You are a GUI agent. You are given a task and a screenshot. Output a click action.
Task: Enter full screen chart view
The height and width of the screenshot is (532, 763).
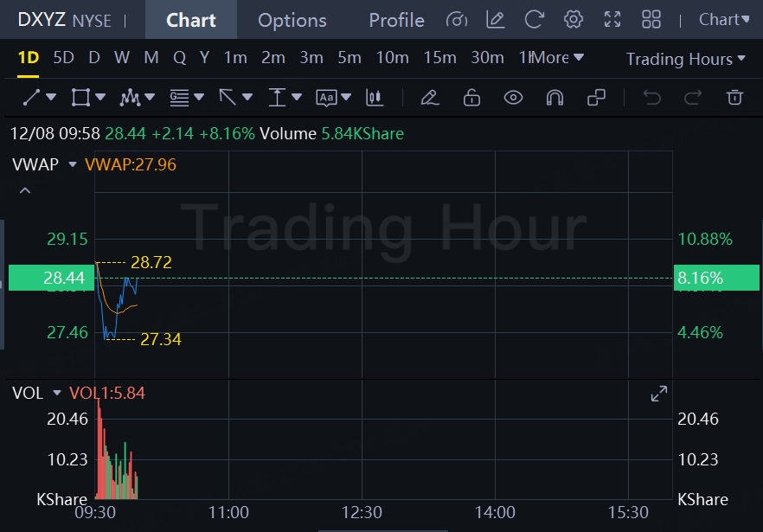pyautogui.click(x=612, y=19)
